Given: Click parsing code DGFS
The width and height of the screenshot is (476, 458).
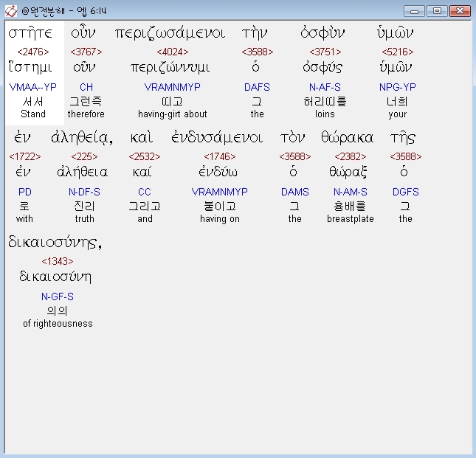Looking at the screenshot, I should point(406,192).
